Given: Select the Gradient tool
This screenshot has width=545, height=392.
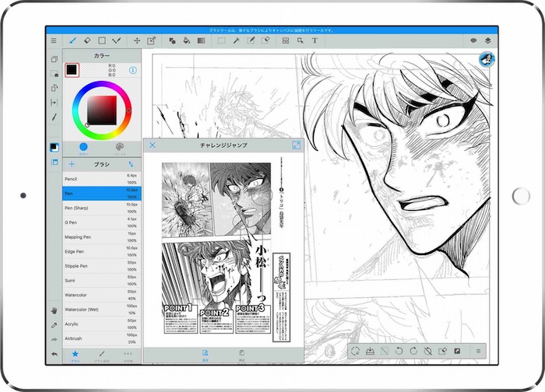Looking at the screenshot, I should [201, 40].
